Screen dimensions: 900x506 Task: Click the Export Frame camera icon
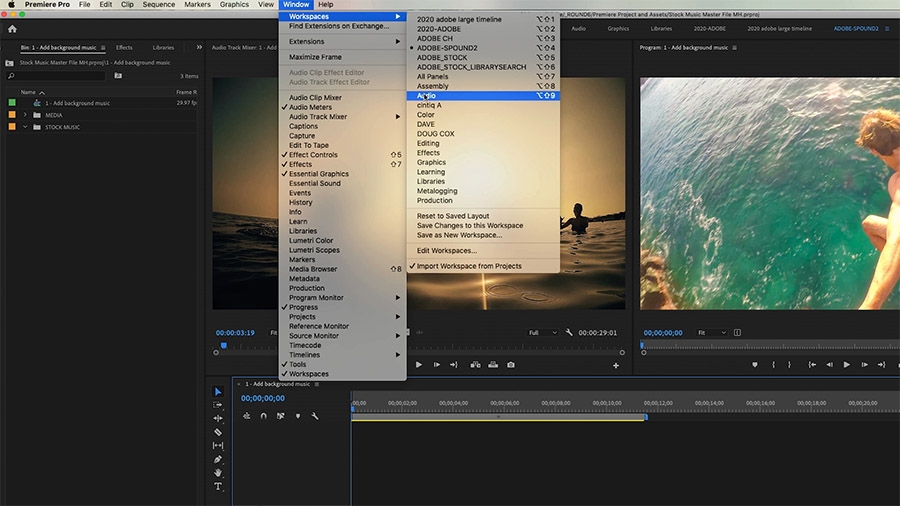click(511, 365)
